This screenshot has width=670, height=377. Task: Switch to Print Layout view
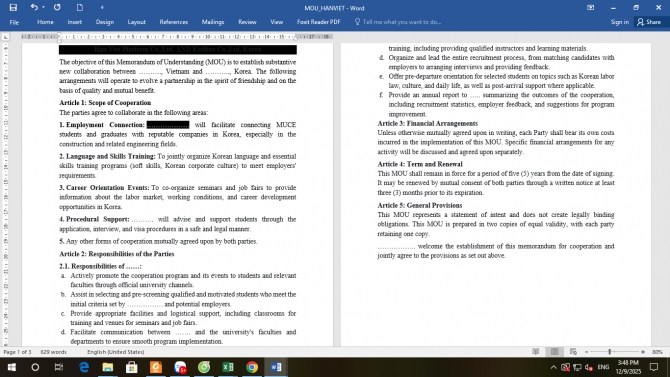point(554,352)
